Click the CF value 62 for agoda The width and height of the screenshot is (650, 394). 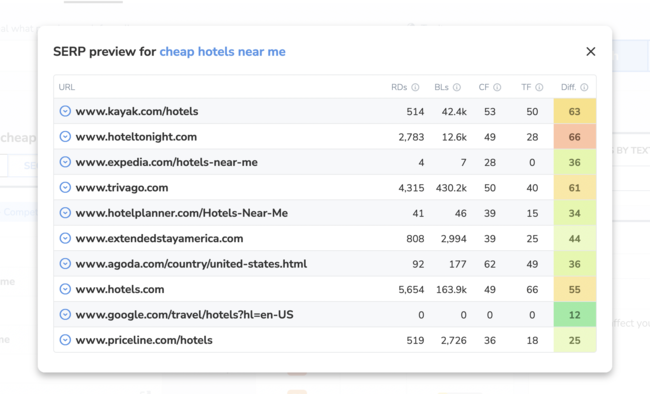coord(490,264)
